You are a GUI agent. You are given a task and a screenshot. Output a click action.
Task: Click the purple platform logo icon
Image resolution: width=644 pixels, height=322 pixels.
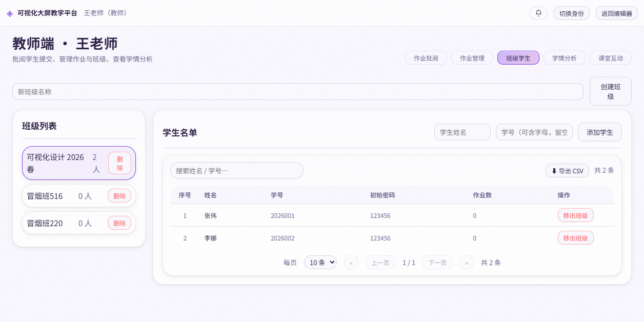pyautogui.click(x=10, y=13)
